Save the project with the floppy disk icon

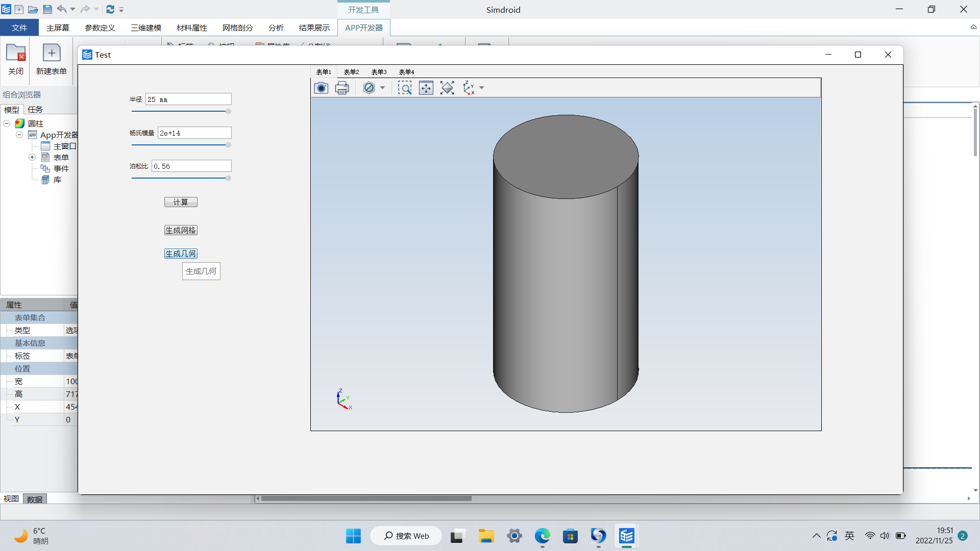[x=47, y=9]
